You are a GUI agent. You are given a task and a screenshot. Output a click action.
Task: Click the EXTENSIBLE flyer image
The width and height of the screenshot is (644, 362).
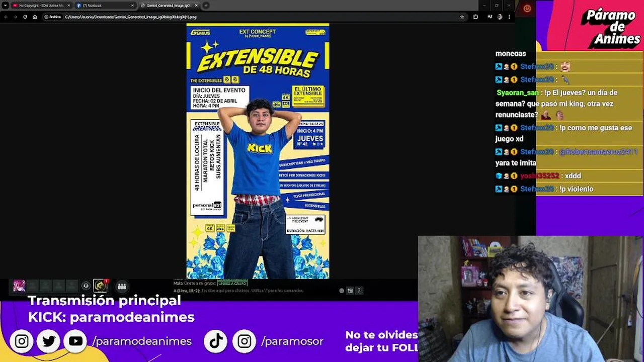258,151
